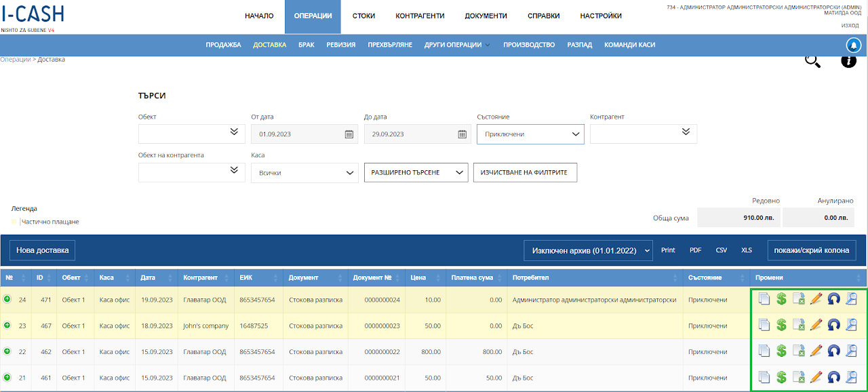Open the СПРАВКИ menu
Viewport: 868px width, 392px height.
(x=544, y=16)
